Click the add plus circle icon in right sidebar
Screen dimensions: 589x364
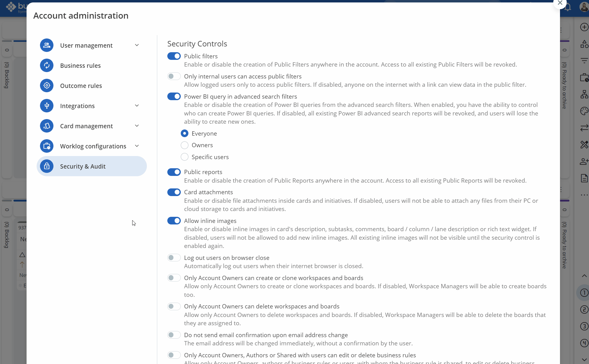(584, 27)
